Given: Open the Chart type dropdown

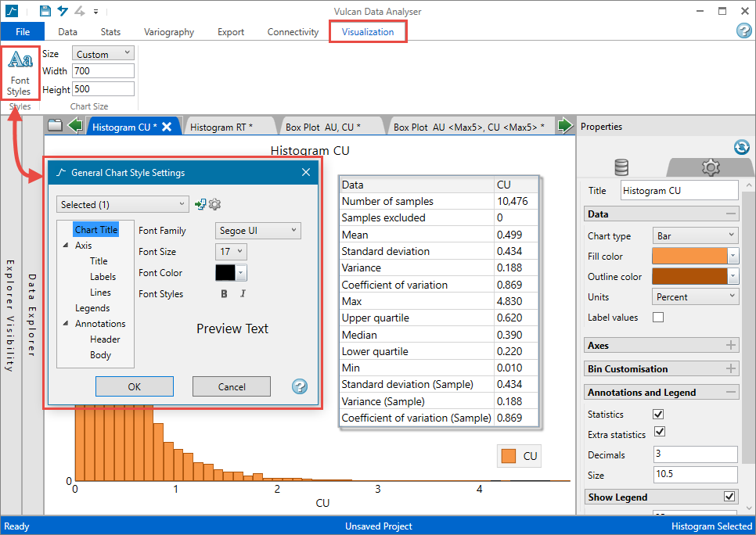Looking at the screenshot, I should 695,235.
